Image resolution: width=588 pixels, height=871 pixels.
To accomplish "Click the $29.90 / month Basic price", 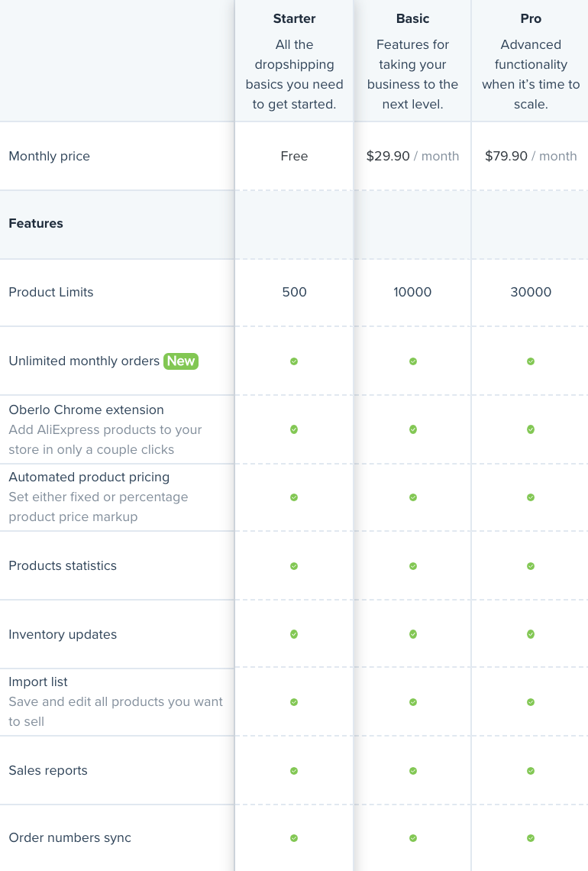I will coord(412,156).
